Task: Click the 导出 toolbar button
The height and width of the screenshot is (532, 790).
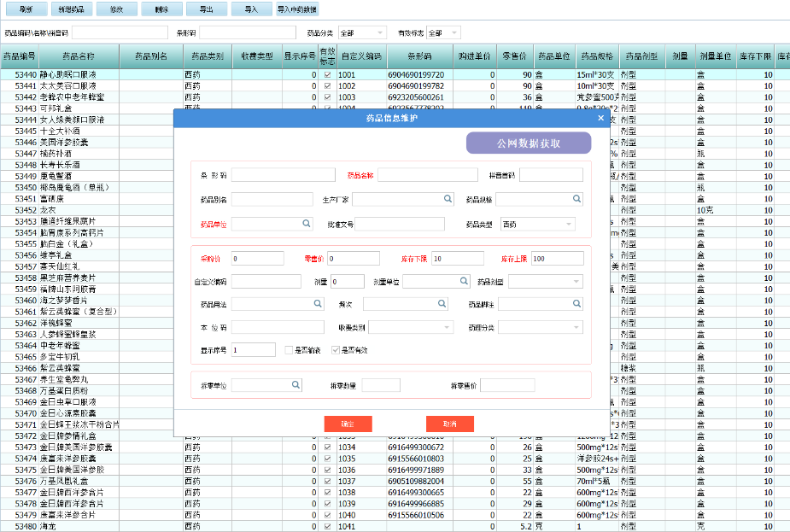Action: coord(206,9)
